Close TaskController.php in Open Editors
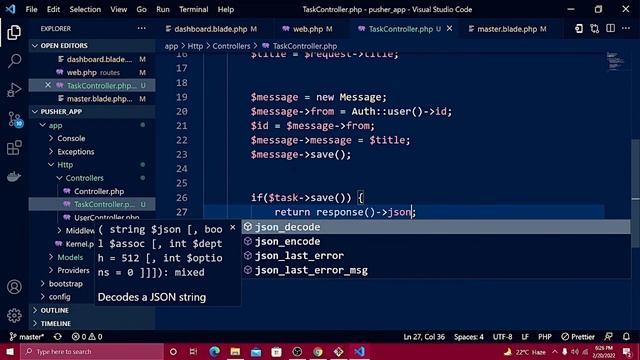Image resolution: width=640 pixels, height=360 pixels. tap(48, 85)
